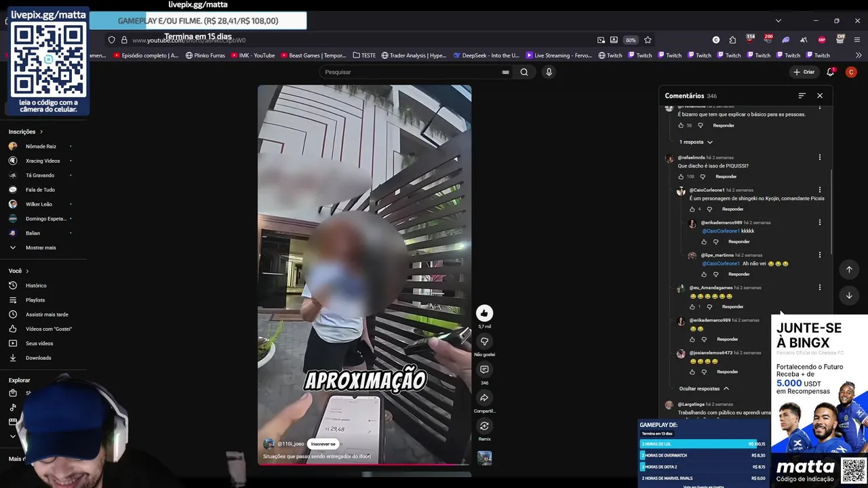Expand 'Mostrar mais' subscriptions list
The image size is (868, 488).
click(41, 248)
